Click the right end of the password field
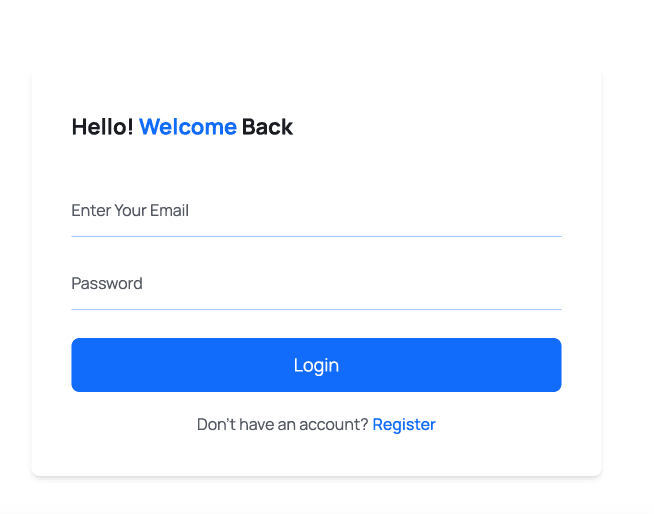The height and width of the screenshot is (514, 654). [x=550, y=284]
